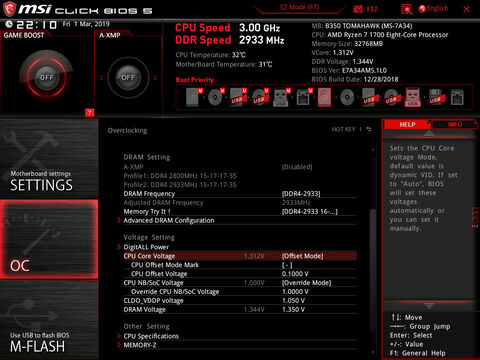
Task: Click the red side icons beside the Help panel
Action: click(x=475, y=217)
